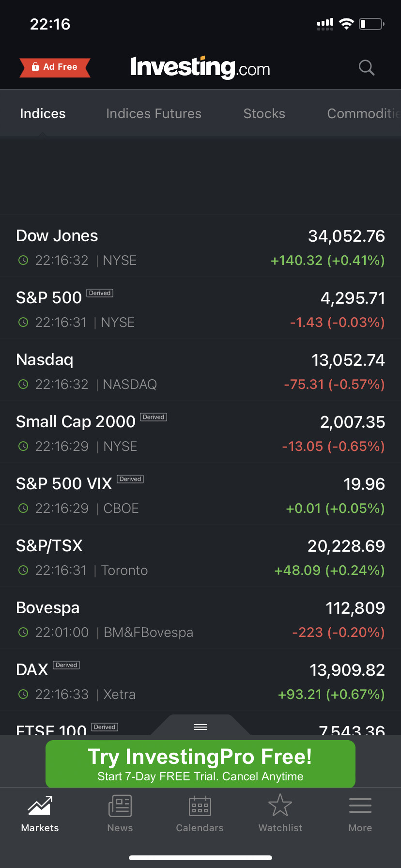Tap the clock icon beside Dow Jones time
Viewport: 401px width, 868px height.
23,260
